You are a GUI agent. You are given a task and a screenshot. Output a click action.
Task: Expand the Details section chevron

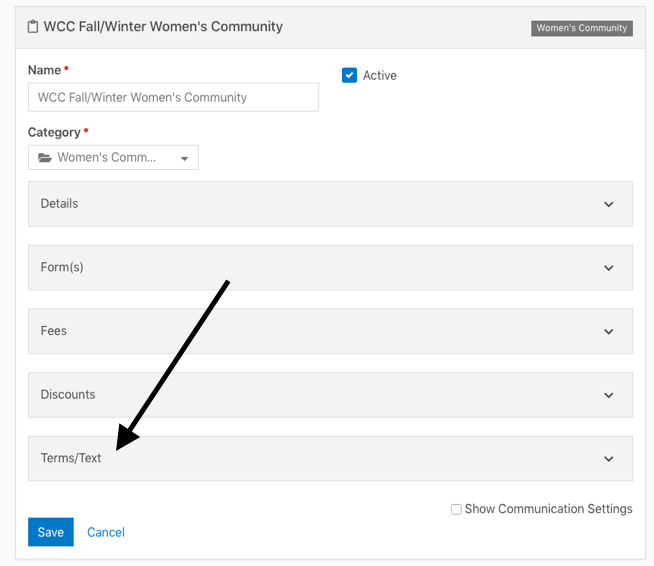tap(609, 204)
